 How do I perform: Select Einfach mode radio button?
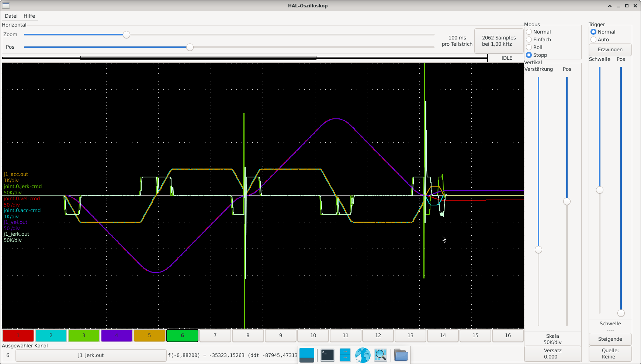click(x=529, y=40)
